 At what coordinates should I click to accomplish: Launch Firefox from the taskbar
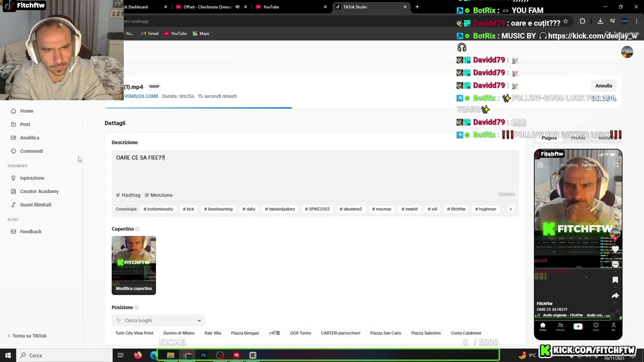[138, 355]
